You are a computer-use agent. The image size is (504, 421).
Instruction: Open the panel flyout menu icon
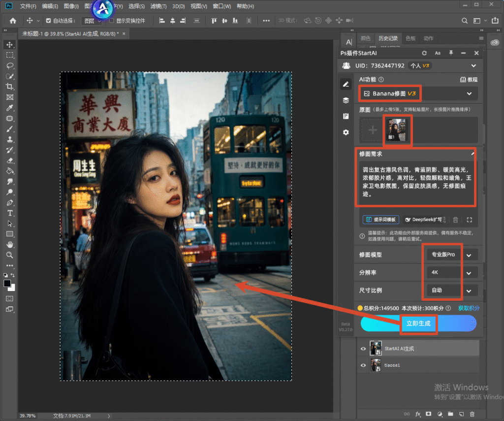[x=481, y=38]
